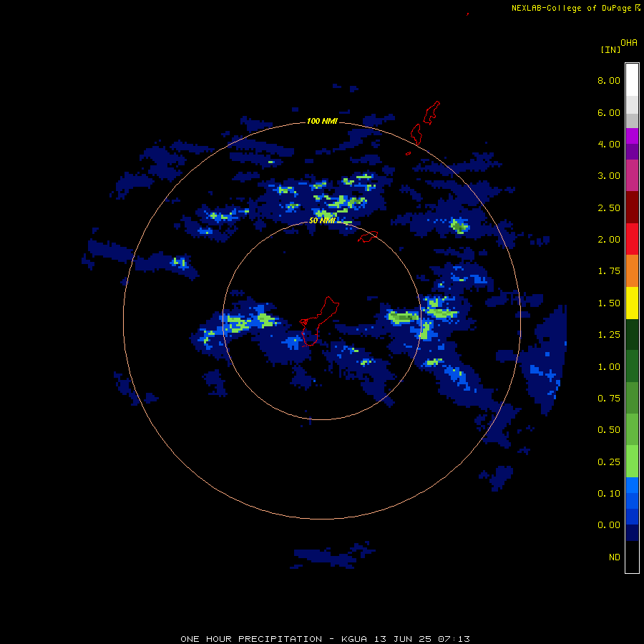
Task: Select the 4.00 legend value
Action: tap(609, 144)
